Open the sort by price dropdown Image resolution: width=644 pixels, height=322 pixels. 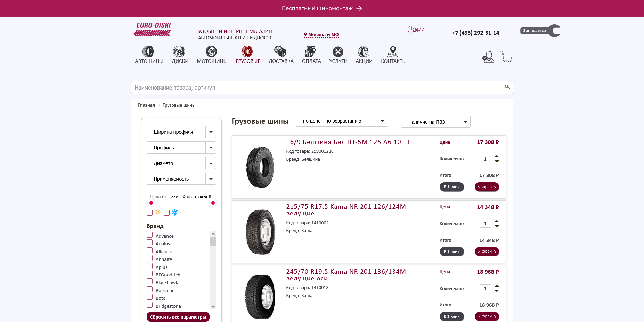[342, 121]
